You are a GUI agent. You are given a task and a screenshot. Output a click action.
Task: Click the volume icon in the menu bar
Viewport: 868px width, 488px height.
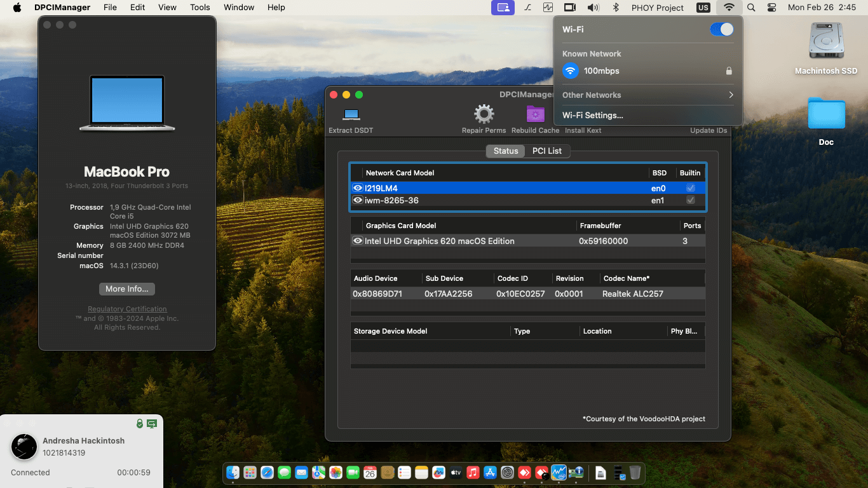pyautogui.click(x=594, y=7)
